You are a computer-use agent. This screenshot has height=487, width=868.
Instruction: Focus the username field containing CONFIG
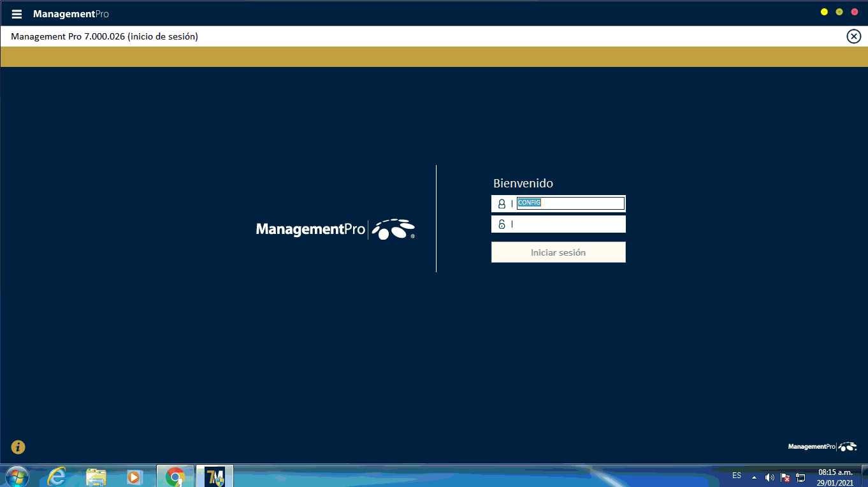pos(570,203)
